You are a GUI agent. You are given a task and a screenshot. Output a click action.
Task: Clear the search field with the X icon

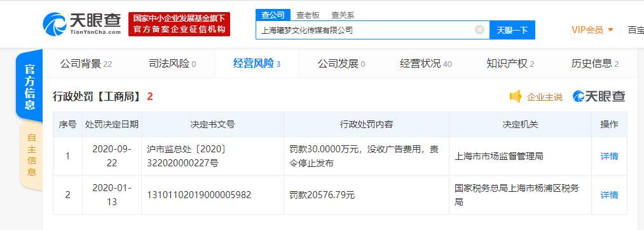(x=479, y=29)
